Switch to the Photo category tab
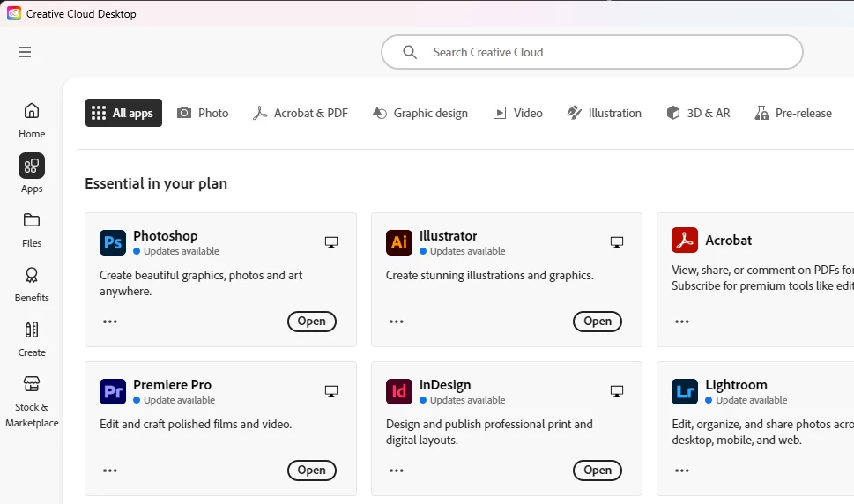This screenshot has height=504, width=854. point(203,113)
